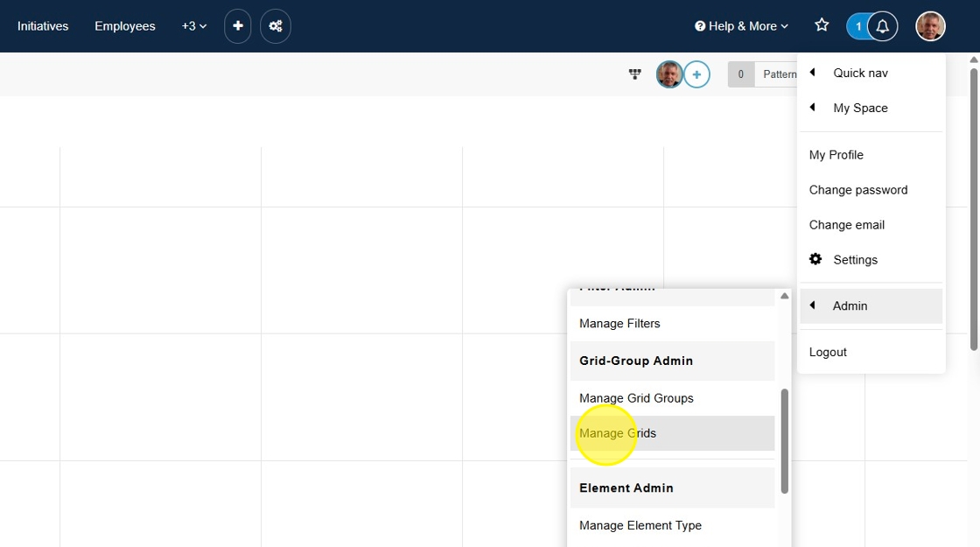Click the Logout link
Screen dimensions: 980x547
tap(828, 352)
